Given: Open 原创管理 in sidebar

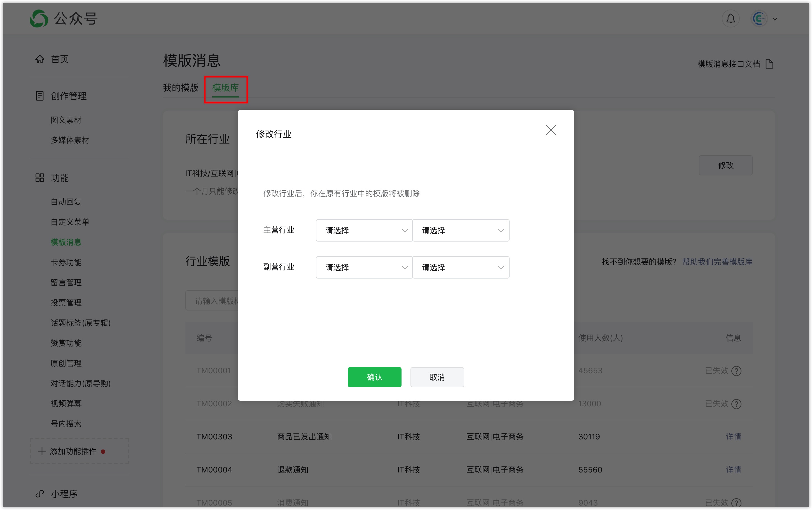Looking at the screenshot, I should [66, 363].
